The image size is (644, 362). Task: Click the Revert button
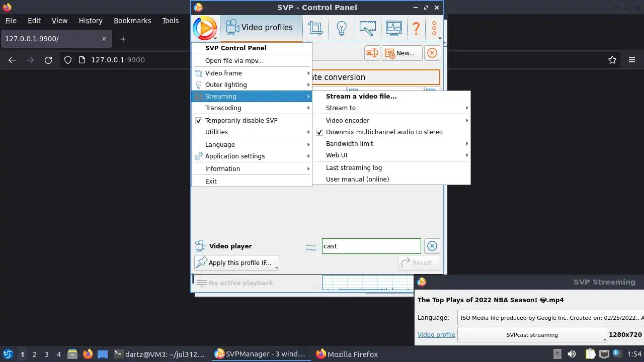tap(419, 262)
